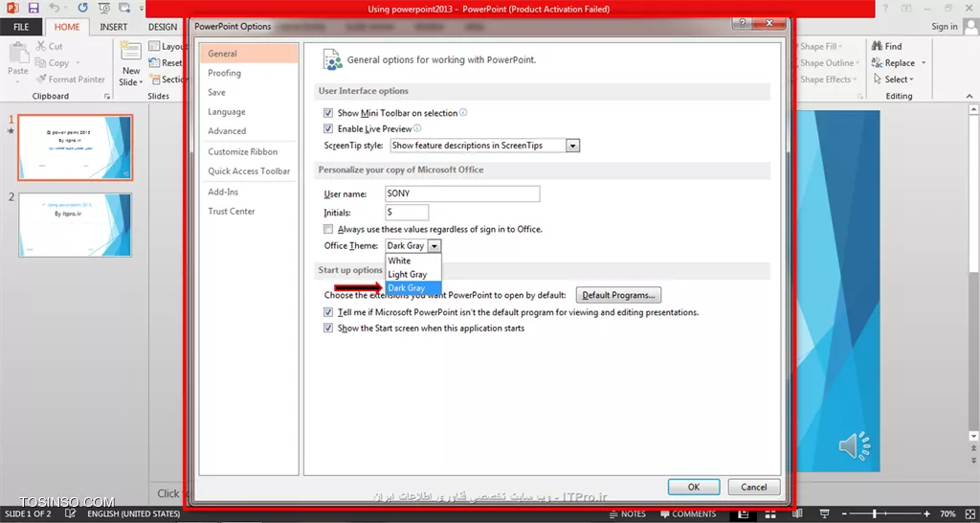Click the Paste clipboard icon
Screen dimensions: 980x523
[x=17, y=54]
